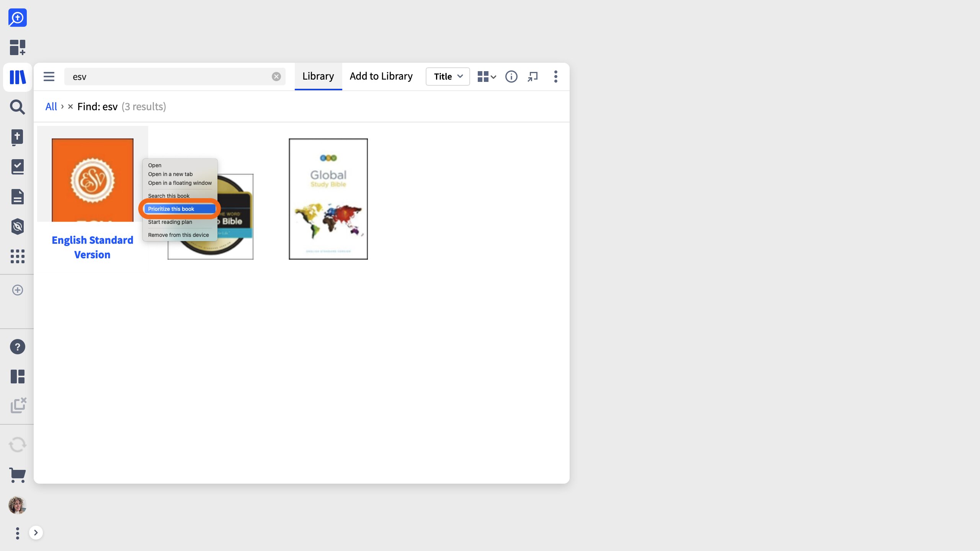Open the grid view mode dropdown
Screen dimensions: 980x551
[x=487, y=77]
